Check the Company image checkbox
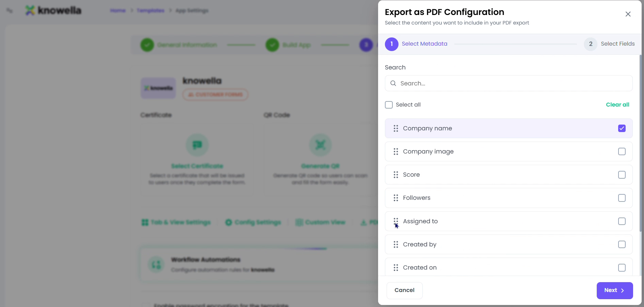This screenshot has height=307, width=644. 622,151
